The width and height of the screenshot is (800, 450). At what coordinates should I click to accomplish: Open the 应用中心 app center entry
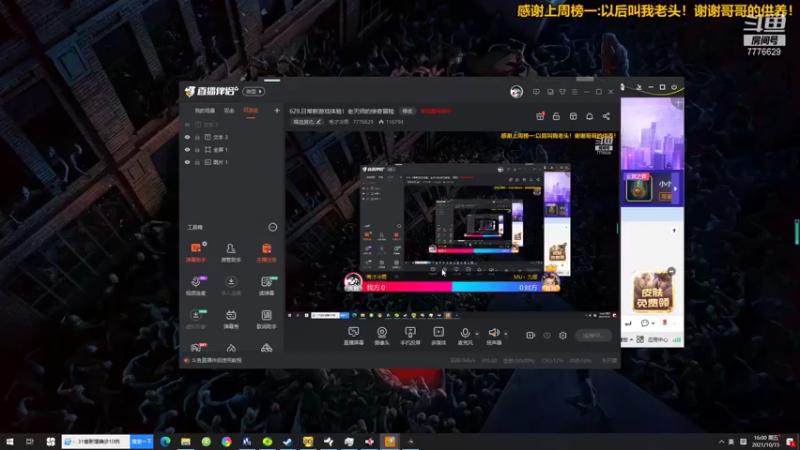pos(657,339)
